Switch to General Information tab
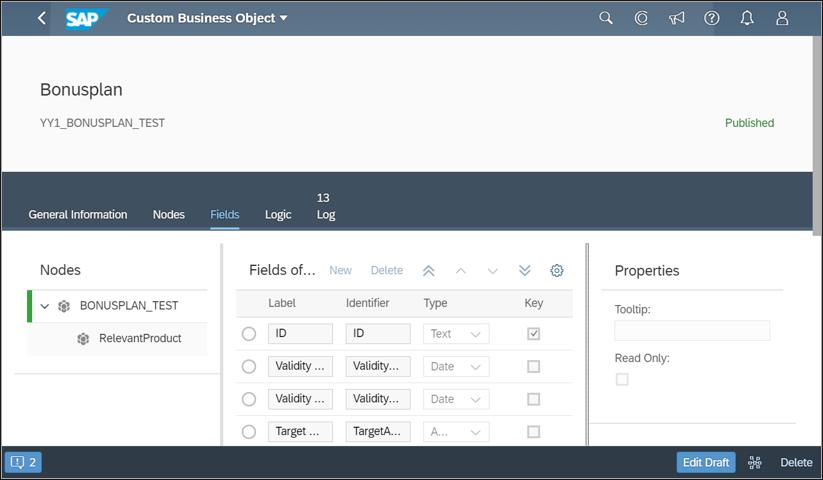The height and width of the screenshot is (480, 823). pos(78,214)
